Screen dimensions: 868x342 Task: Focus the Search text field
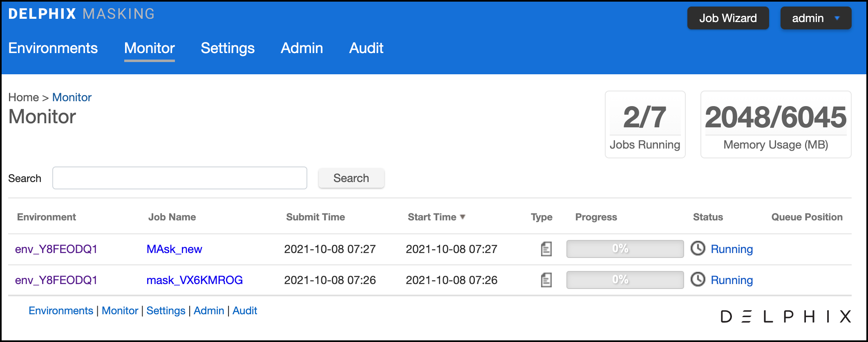click(179, 178)
